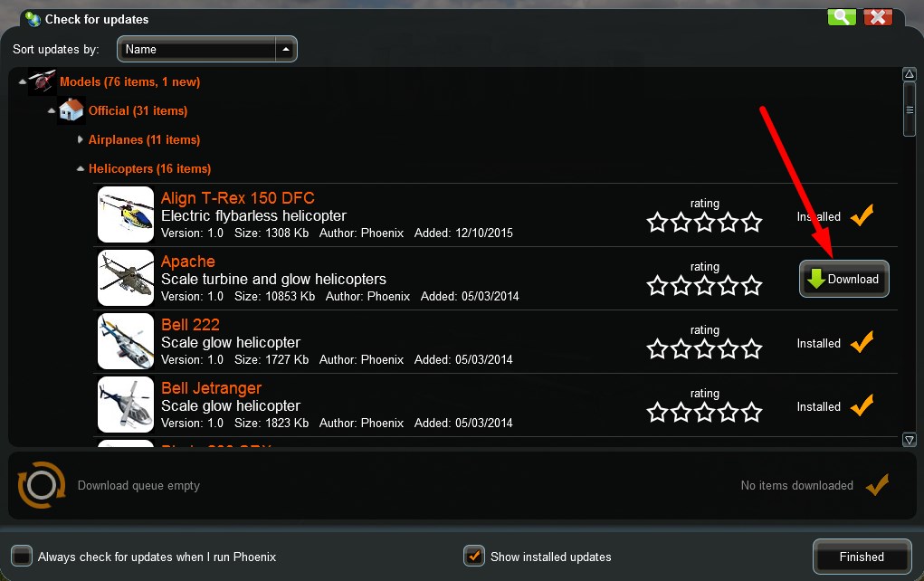This screenshot has height=581, width=924.
Task: Expand the Airplanes (11 items) group
Action: click(81, 139)
